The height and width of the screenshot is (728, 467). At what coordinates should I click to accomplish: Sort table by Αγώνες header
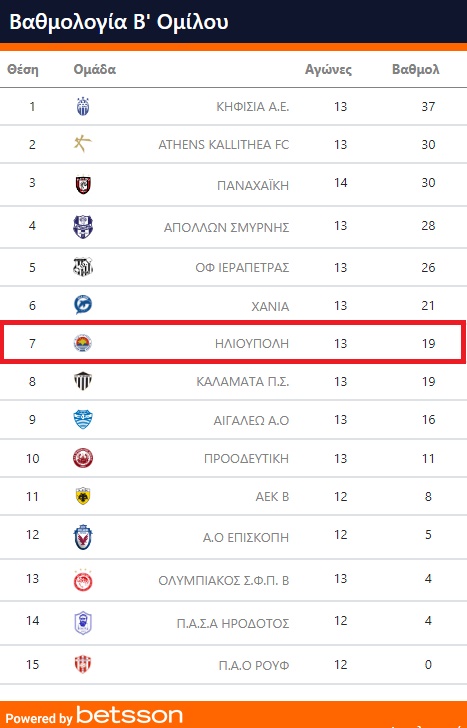click(x=328, y=70)
